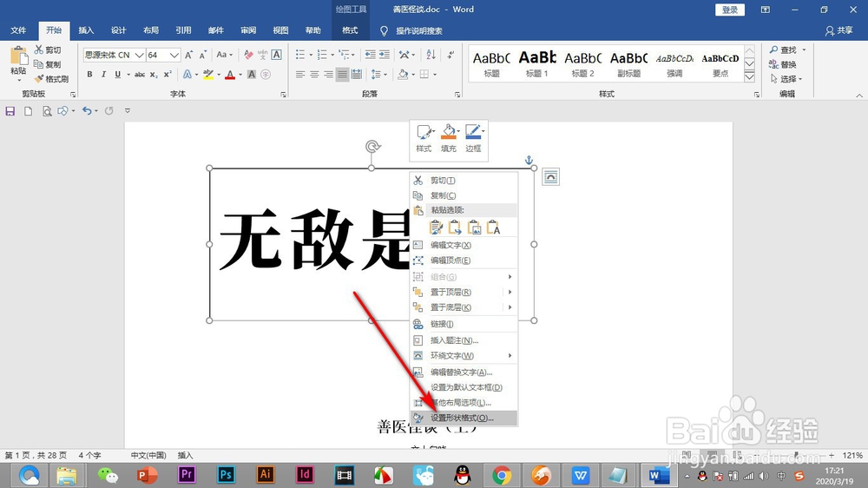Screen dimensions: 868x488
Task: Click the font color red A button
Action: click(x=230, y=74)
